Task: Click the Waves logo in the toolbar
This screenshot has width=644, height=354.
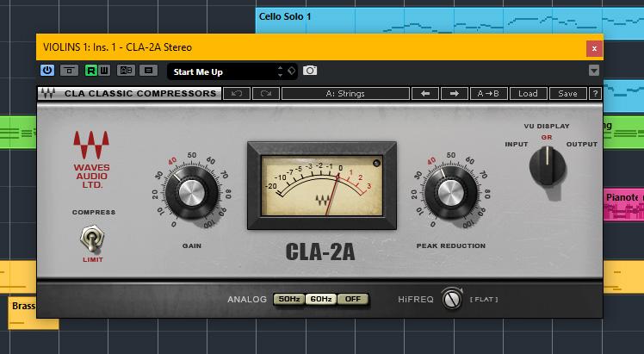Action: click(x=48, y=94)
